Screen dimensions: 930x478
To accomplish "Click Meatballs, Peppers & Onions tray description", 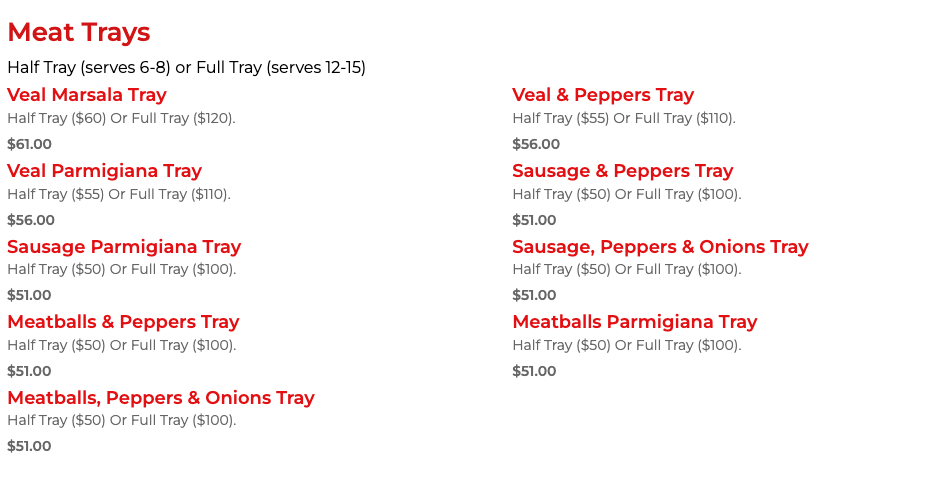I will point(122,420).
